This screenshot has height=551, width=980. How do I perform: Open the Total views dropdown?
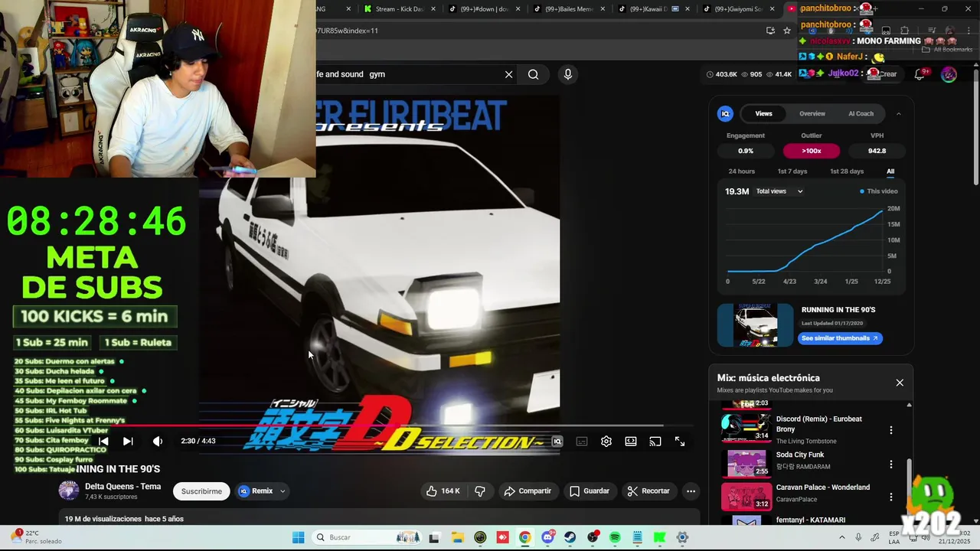point(779,191)
